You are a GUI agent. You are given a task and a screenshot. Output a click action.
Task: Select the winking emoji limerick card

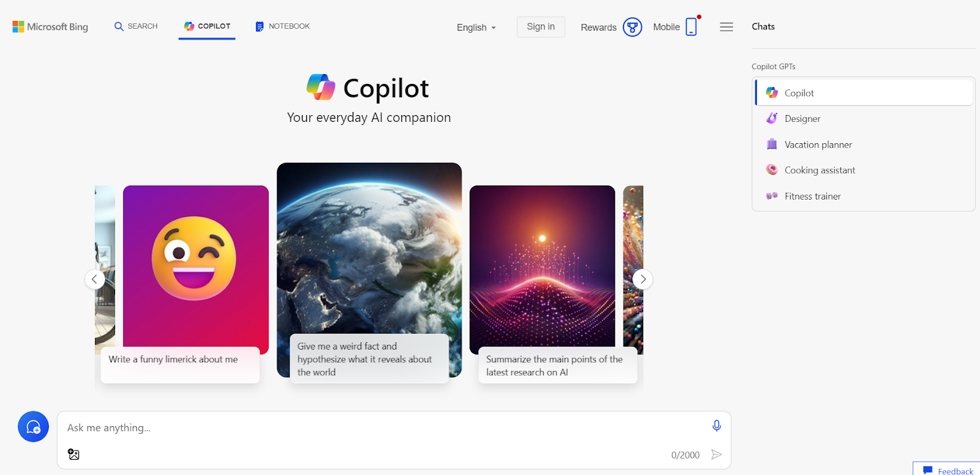pyautogui.click(x=196, y=269)
